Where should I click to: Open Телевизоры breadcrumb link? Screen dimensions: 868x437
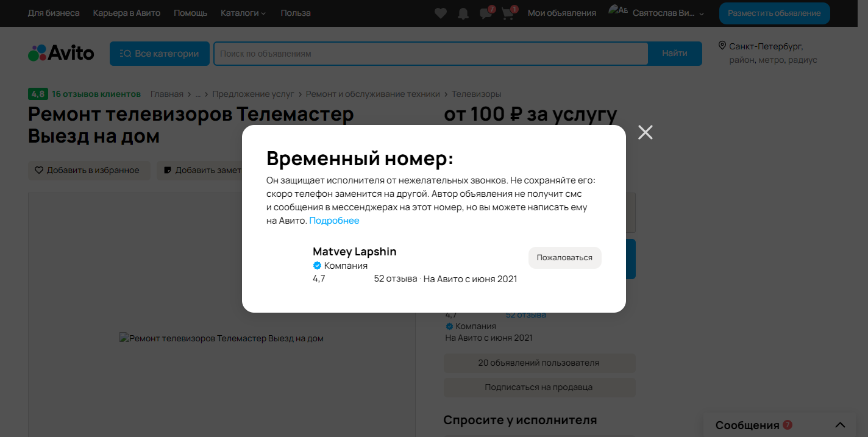coord(476,94)
